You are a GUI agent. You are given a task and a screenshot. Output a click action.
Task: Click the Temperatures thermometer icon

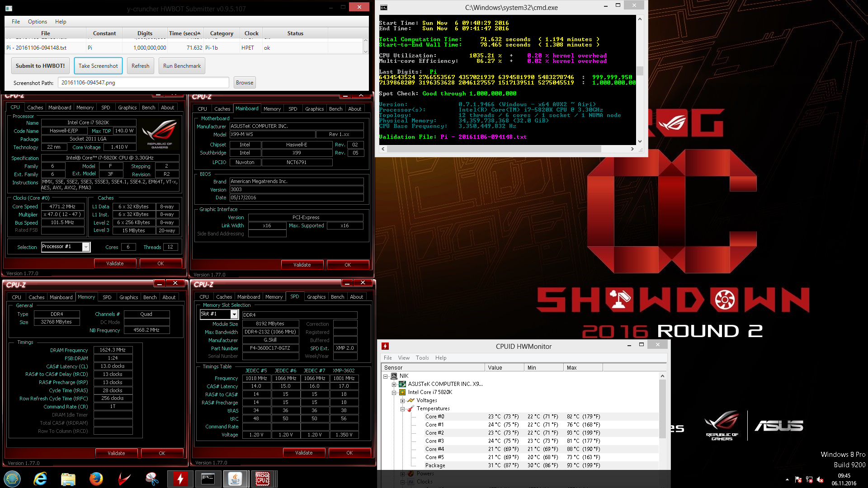tap(410, 408)
